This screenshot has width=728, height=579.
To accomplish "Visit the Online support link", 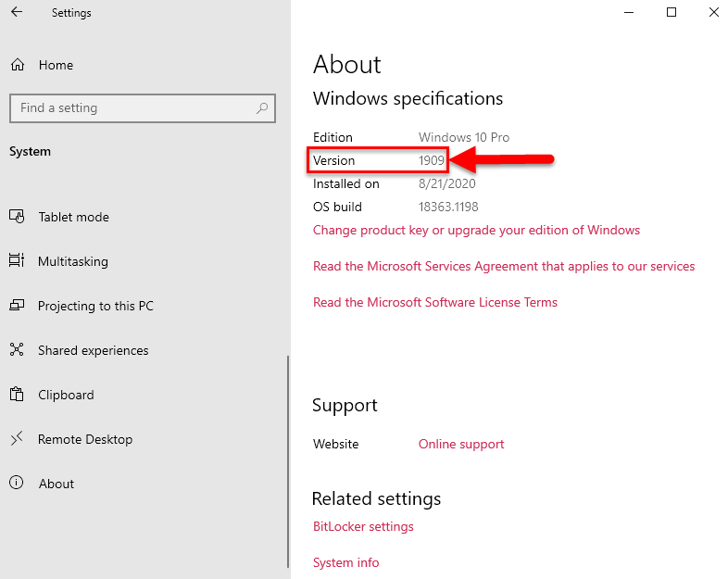I will point(461,444).
